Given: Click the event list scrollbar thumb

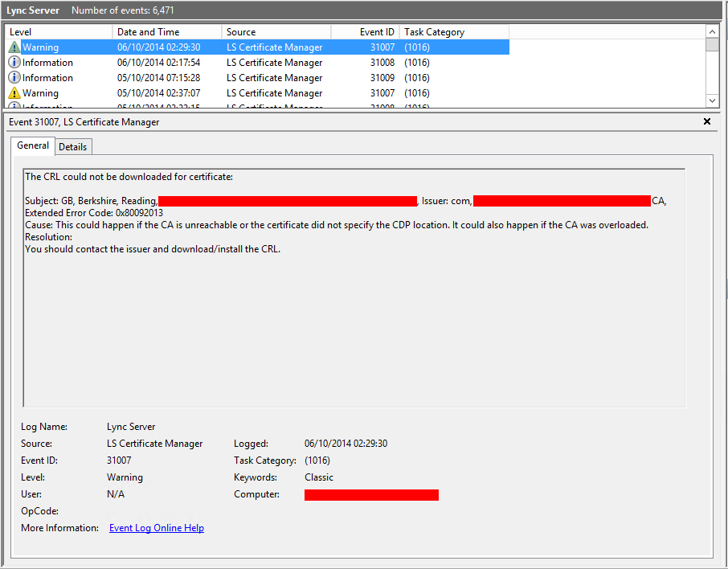Looking at the screenshot, I should pos(712,44).
